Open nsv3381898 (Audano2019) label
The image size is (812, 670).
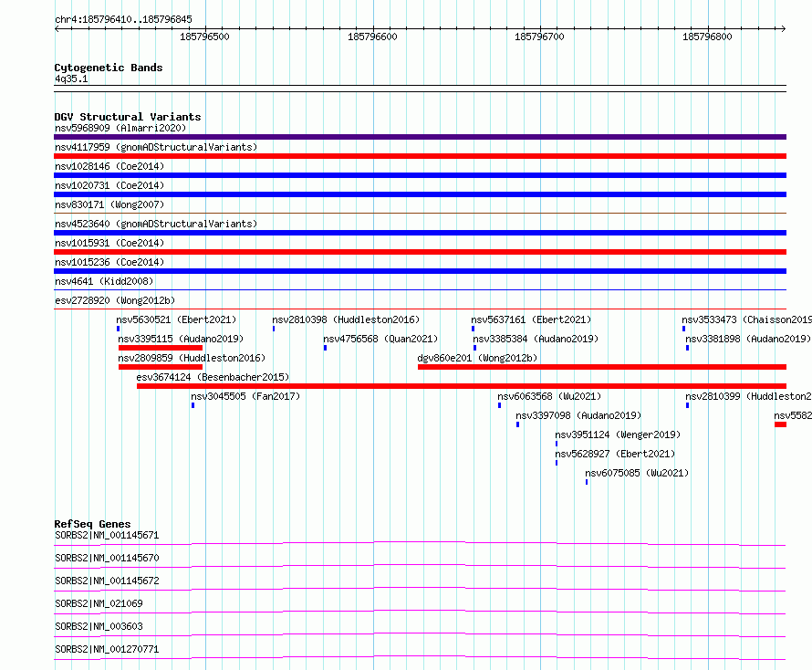click(x=748, y=339)
